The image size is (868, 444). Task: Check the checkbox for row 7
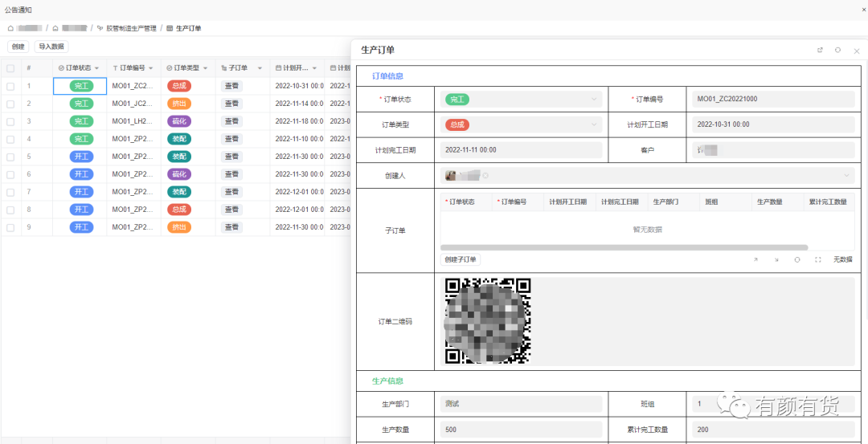pos(10,192)
